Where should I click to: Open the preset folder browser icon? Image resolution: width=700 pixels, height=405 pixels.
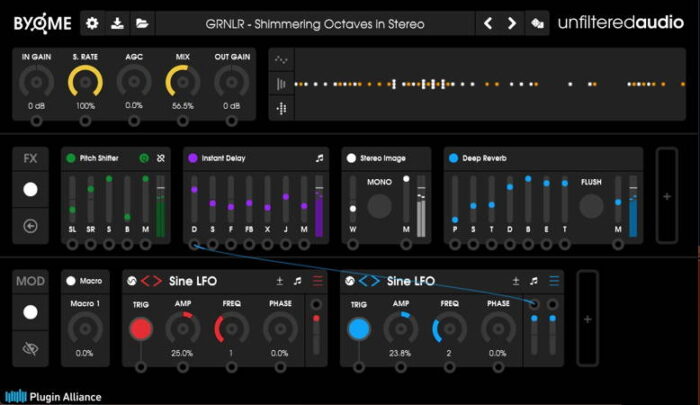[x=143, y=23]
